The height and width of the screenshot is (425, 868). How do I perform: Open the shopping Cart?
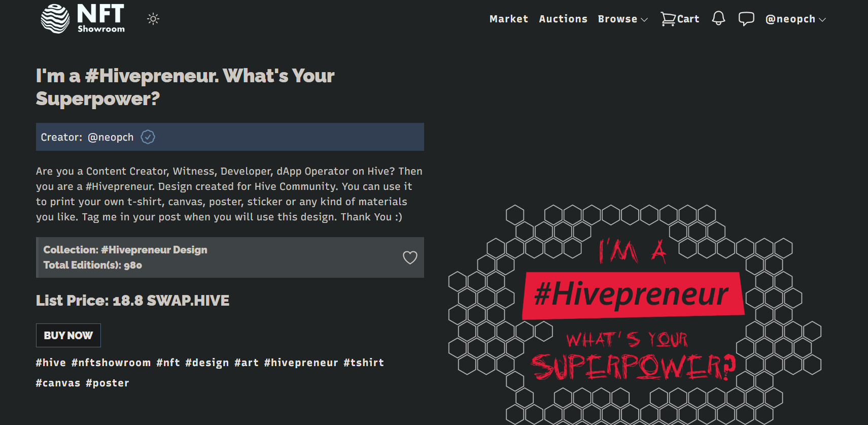tap(680, 19)
